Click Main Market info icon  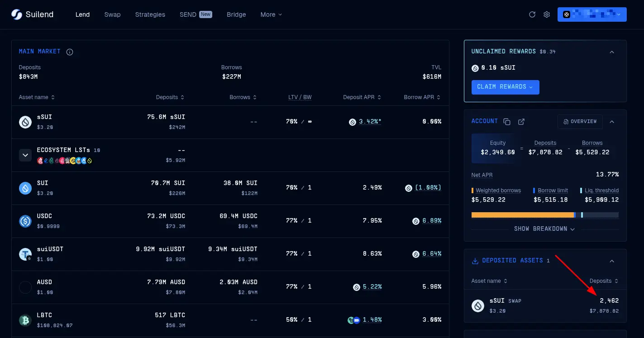click(70, 52)
